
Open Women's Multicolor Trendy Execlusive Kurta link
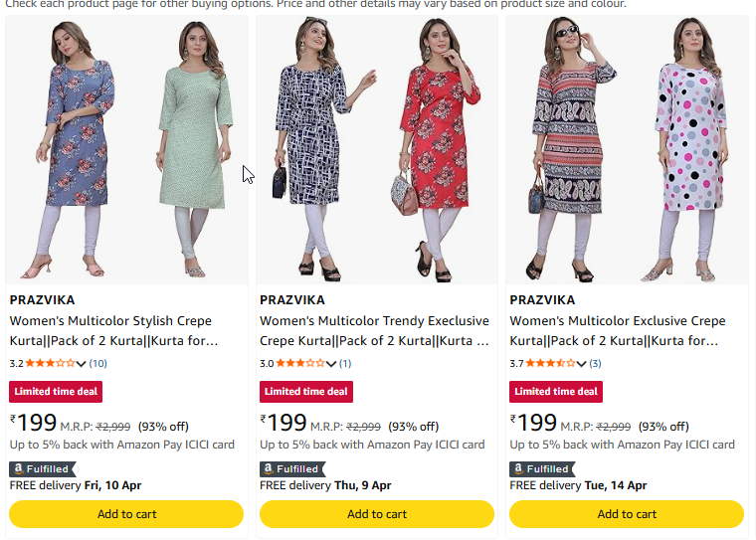tap(374, 331)
